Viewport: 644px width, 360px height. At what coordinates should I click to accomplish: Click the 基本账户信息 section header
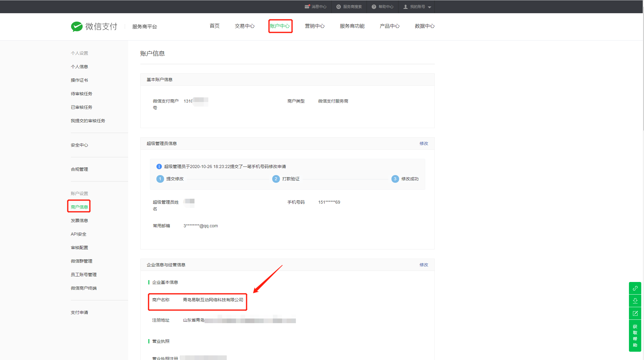pos(159,80)
